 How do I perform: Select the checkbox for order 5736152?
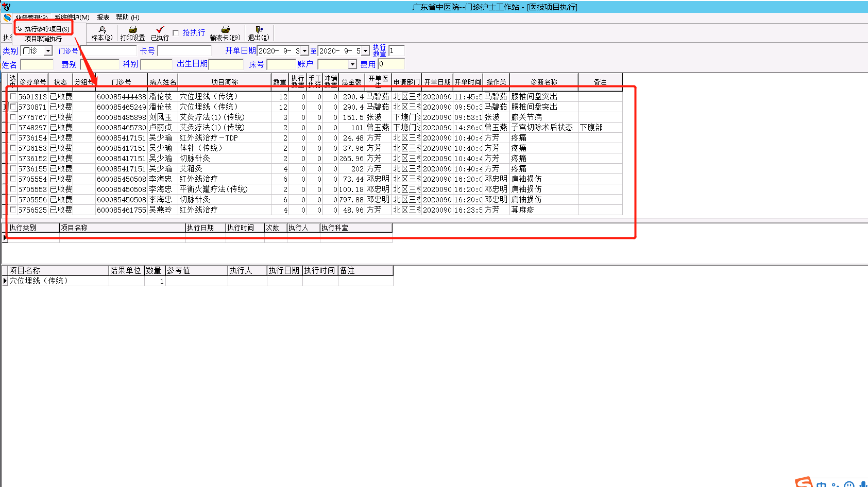coord(13,158)
